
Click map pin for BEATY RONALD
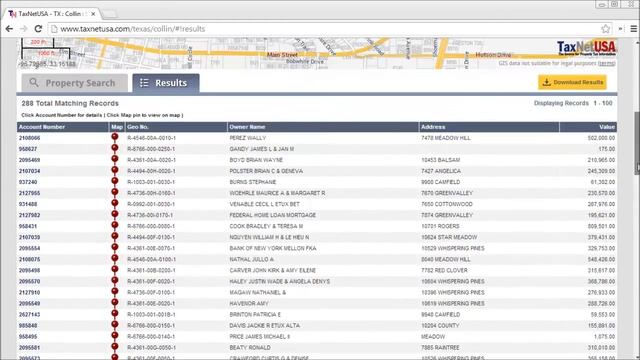[115, 347]
